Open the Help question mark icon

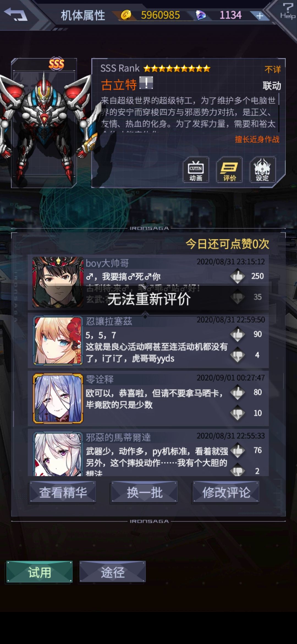point(288,11)
